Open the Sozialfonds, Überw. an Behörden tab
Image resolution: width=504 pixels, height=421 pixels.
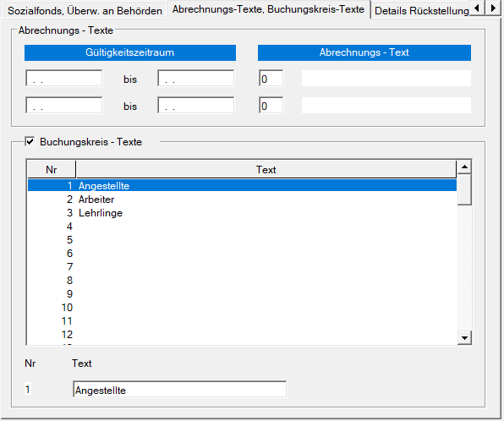tap(85, 11)
